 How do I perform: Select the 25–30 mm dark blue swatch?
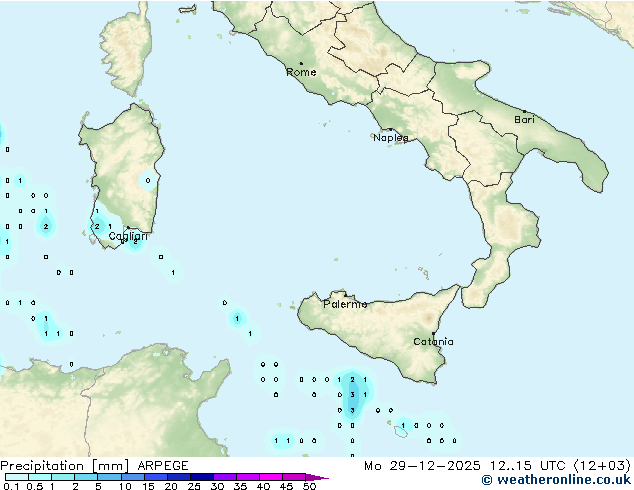click(202, 477)
